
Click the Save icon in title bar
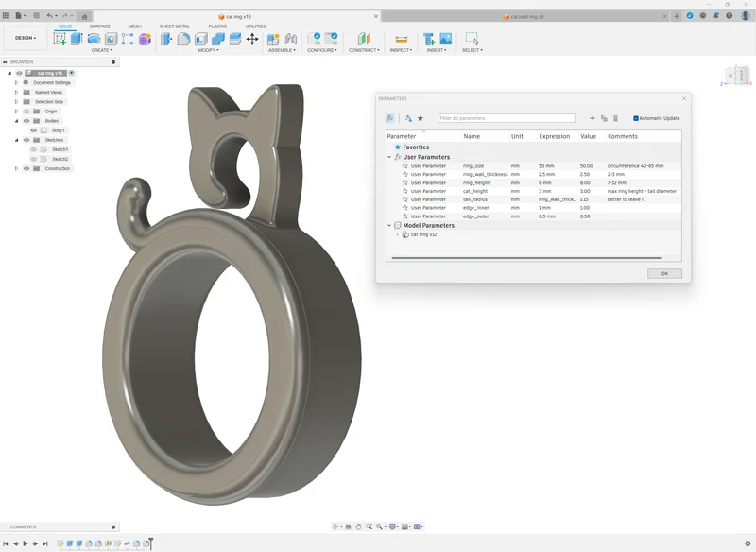pyautogui.click(x=36, y=15)
